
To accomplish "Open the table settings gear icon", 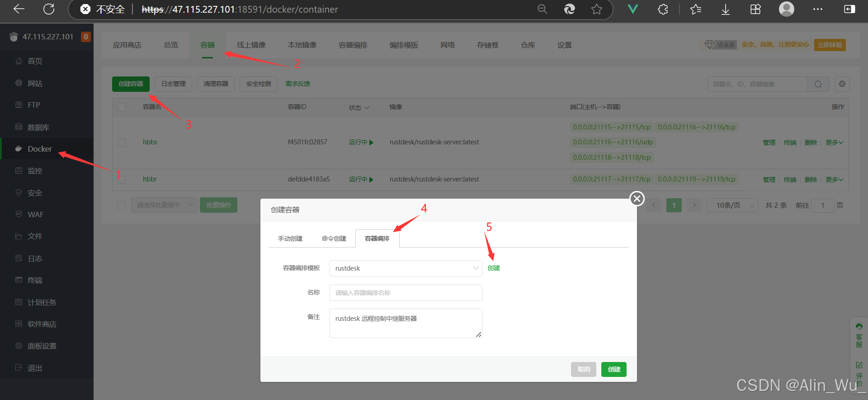I will tap(842, 84).
